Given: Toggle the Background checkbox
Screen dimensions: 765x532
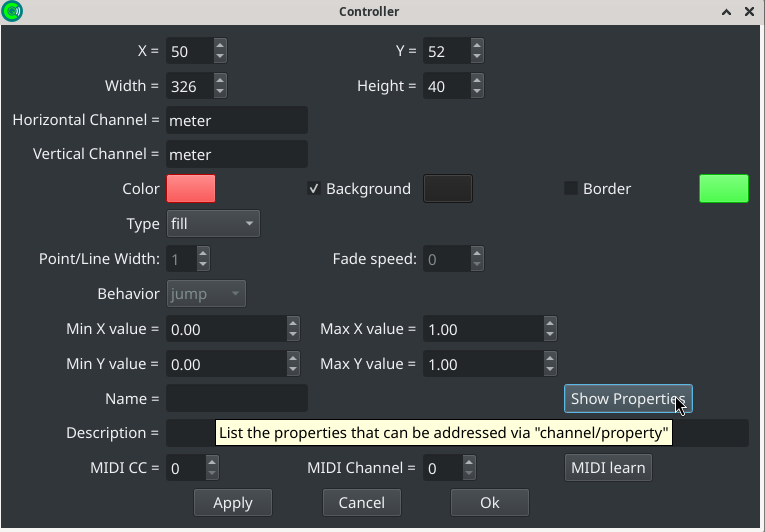Looking at the screenshot, I should click(x=314, y=188).
